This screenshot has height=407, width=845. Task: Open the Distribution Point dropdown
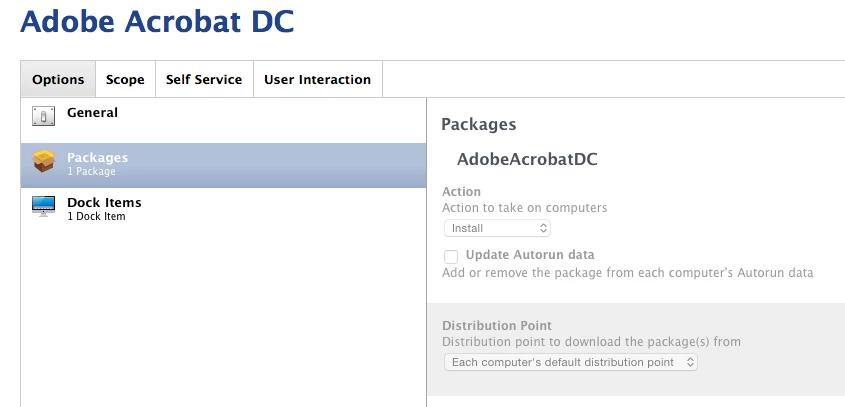571,362
